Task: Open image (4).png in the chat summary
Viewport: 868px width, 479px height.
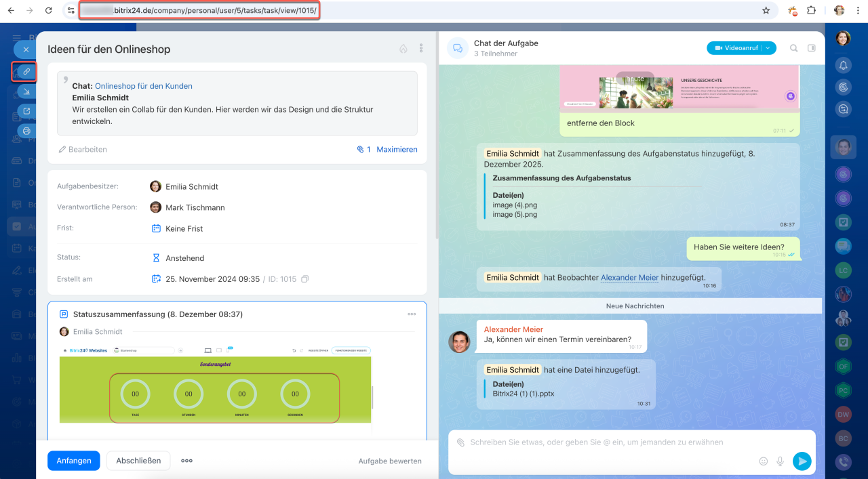Action: point(515,205)
